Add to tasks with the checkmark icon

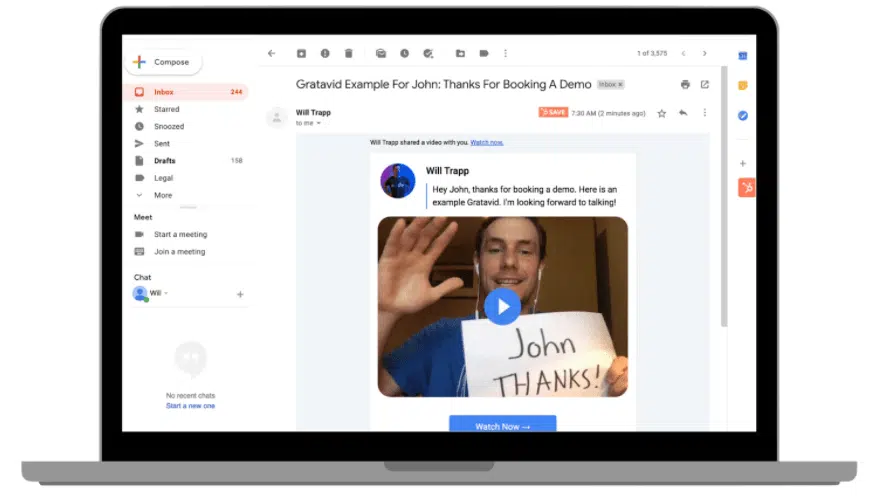point(428,53)
